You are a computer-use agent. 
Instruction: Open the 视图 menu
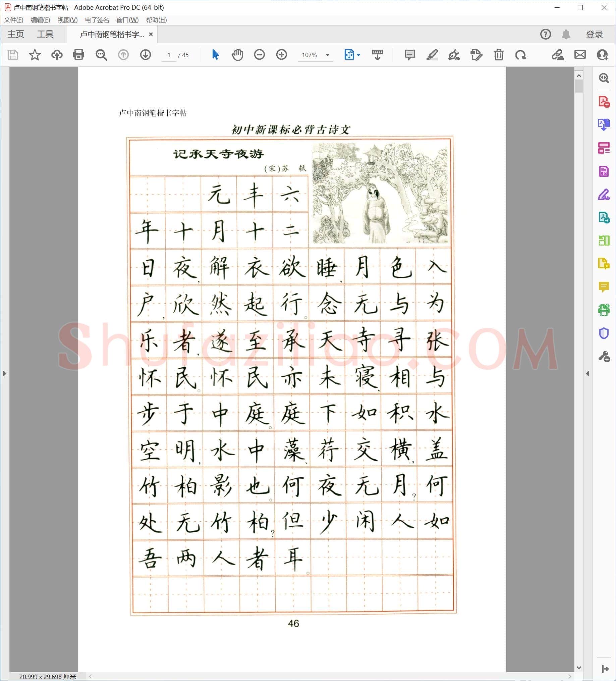(67, 20)
